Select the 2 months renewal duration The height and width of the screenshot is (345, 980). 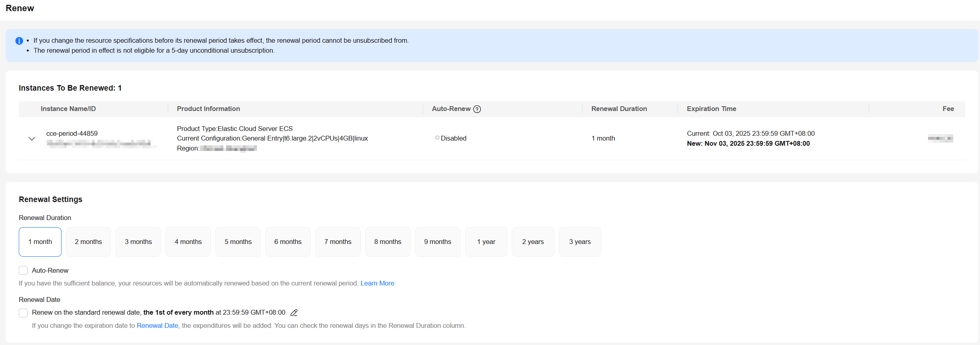(88, 242)
